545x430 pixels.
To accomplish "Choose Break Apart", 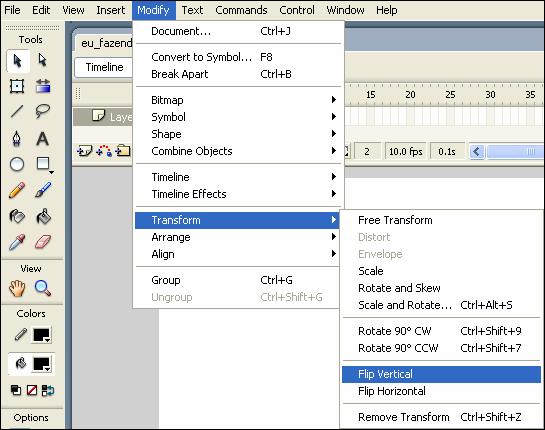I will point(237,74).
